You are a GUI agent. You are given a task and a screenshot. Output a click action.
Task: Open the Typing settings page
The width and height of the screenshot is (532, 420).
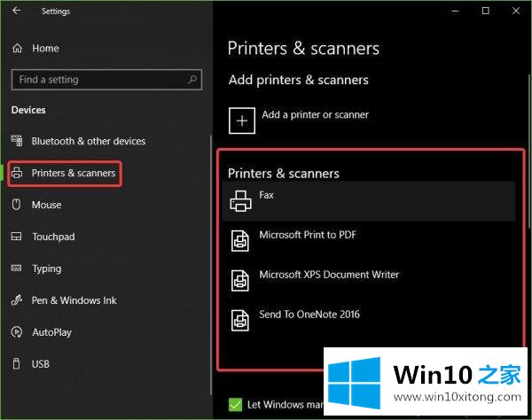47,268
